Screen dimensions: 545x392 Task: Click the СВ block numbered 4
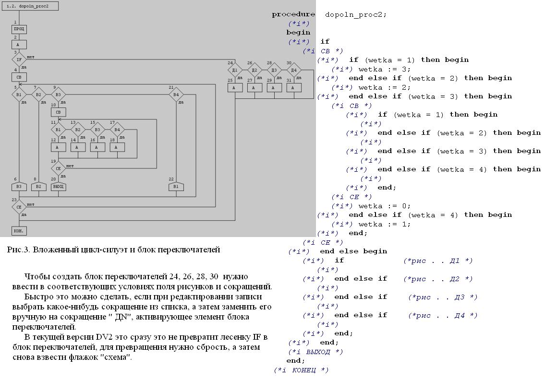(19, 77)
